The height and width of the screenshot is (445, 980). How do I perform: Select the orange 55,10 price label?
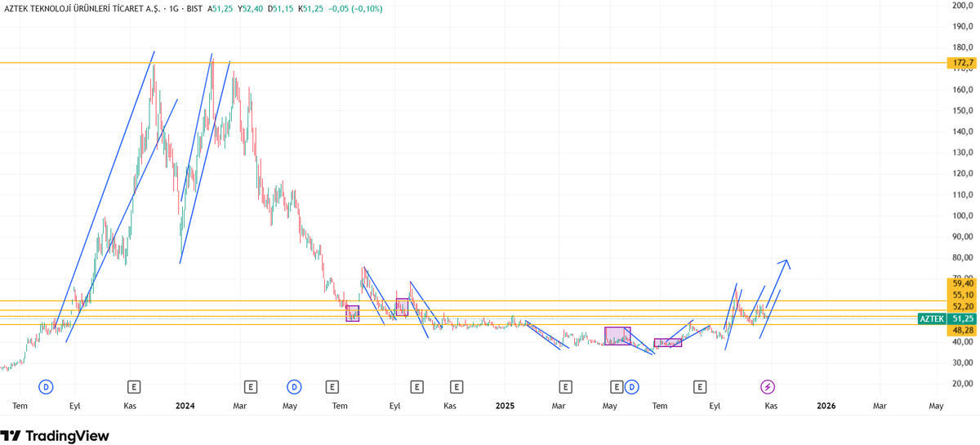(x=962, y=295)
